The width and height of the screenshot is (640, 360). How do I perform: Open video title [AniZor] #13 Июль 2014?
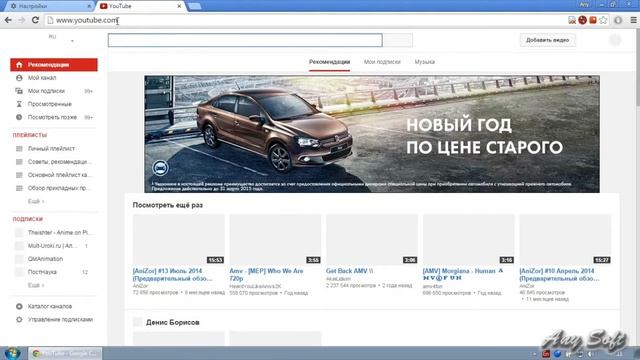click(172, 275)
